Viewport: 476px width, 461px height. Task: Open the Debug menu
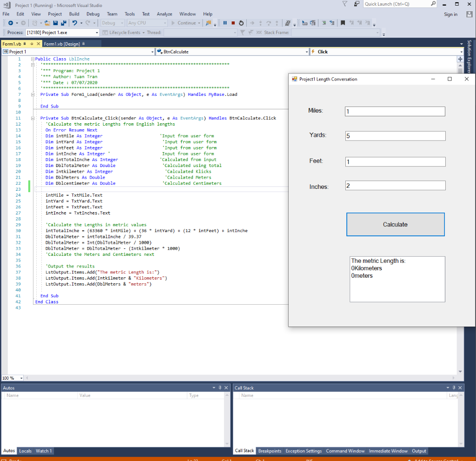[93, 13]
